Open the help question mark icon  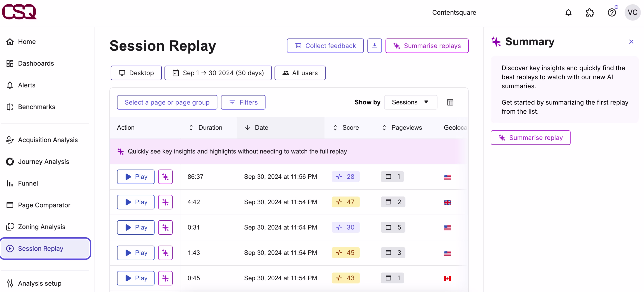click(x=611, y=13)
